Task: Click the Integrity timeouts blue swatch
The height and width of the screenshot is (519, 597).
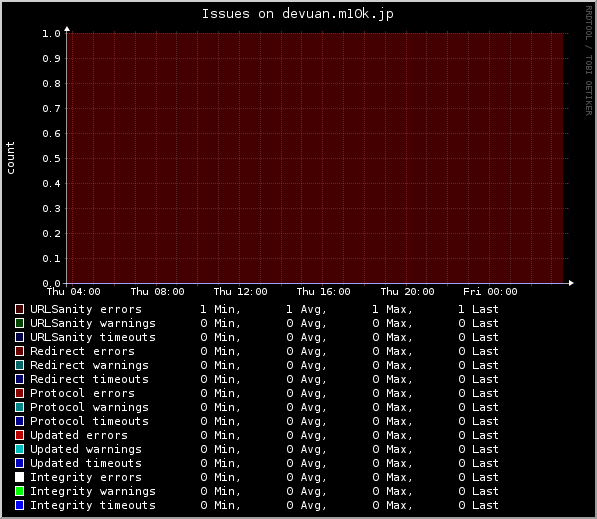Action: pyautogui.click(x=19, y=505)
